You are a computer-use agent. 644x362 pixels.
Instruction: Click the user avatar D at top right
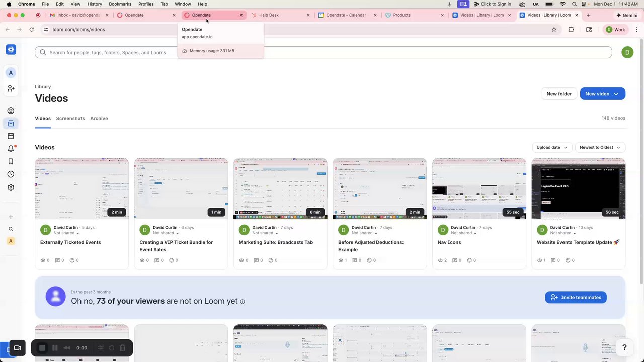click(627, 52)
